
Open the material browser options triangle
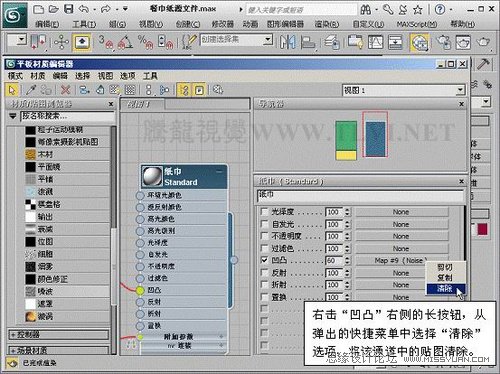coord(13,116)
